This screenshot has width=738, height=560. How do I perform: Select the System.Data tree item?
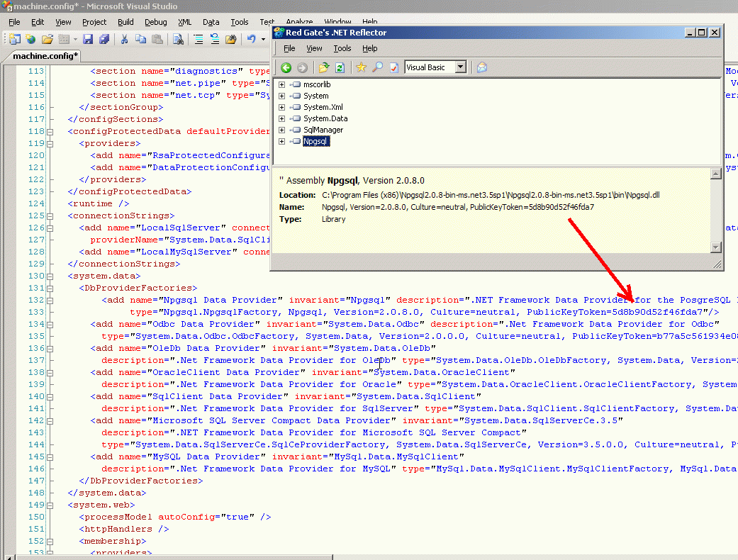(325, 118)
